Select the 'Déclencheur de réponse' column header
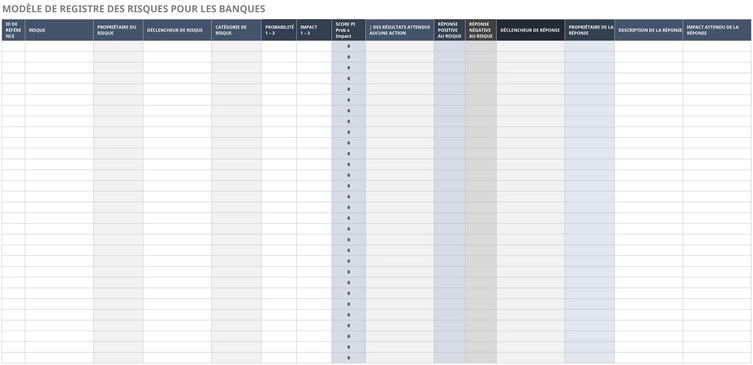753x365 pixels. coord(530,30)
